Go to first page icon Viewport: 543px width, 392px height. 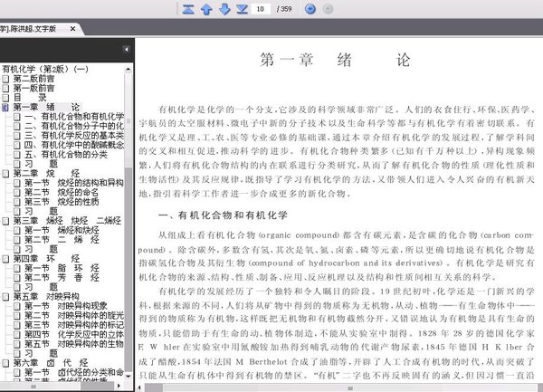pyautogui.click(x=188, y=9)
